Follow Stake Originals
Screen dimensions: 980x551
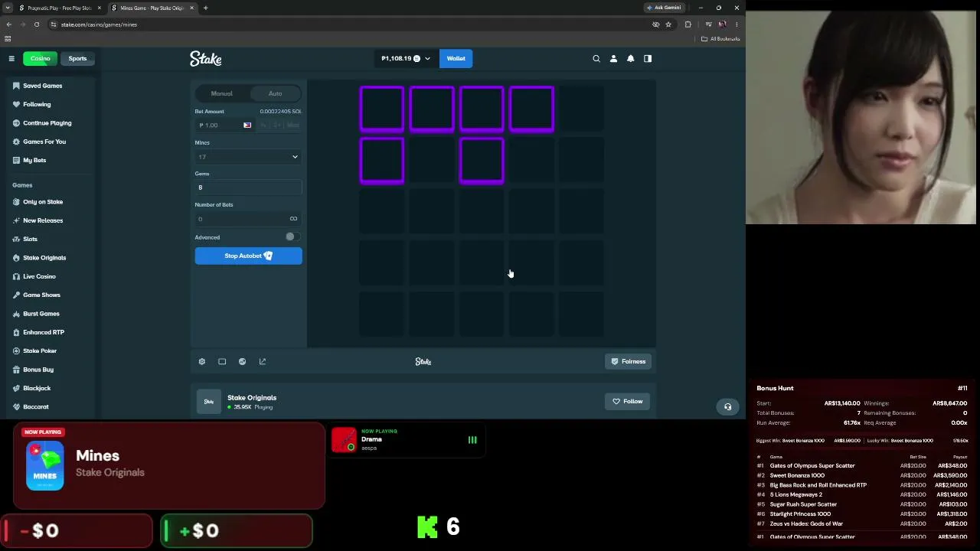coord(627,401)
